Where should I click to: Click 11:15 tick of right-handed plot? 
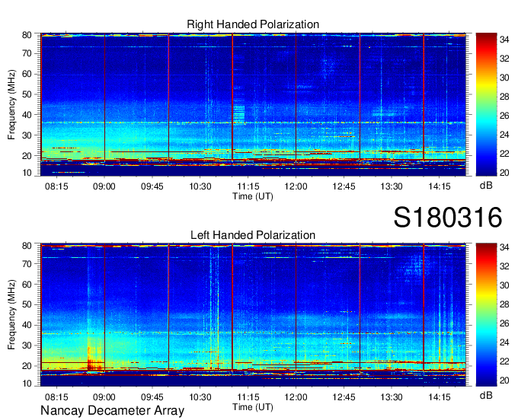pos(248,186)
